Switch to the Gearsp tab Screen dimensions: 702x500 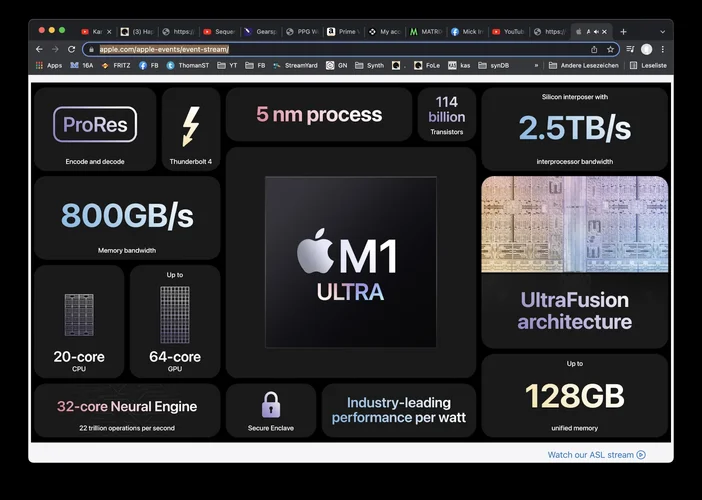[260, 32]
